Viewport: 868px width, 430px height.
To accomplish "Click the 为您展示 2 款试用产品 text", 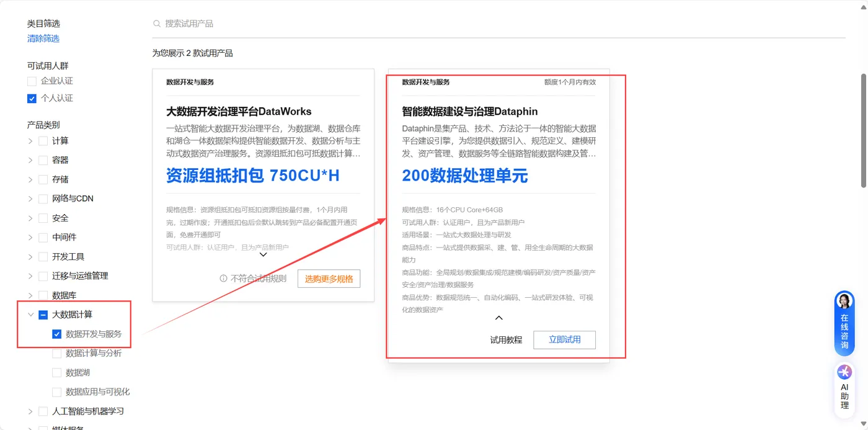I will pos(193,53).
